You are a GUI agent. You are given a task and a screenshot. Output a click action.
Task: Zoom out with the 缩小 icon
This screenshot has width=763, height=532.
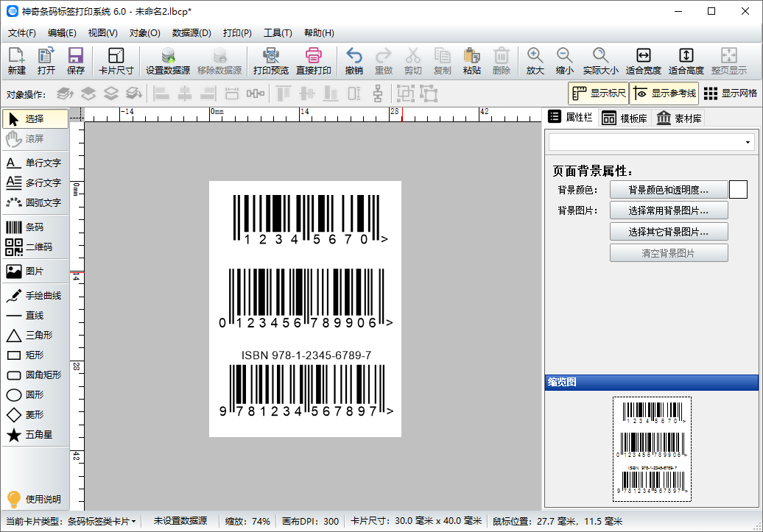click(564, 61)
